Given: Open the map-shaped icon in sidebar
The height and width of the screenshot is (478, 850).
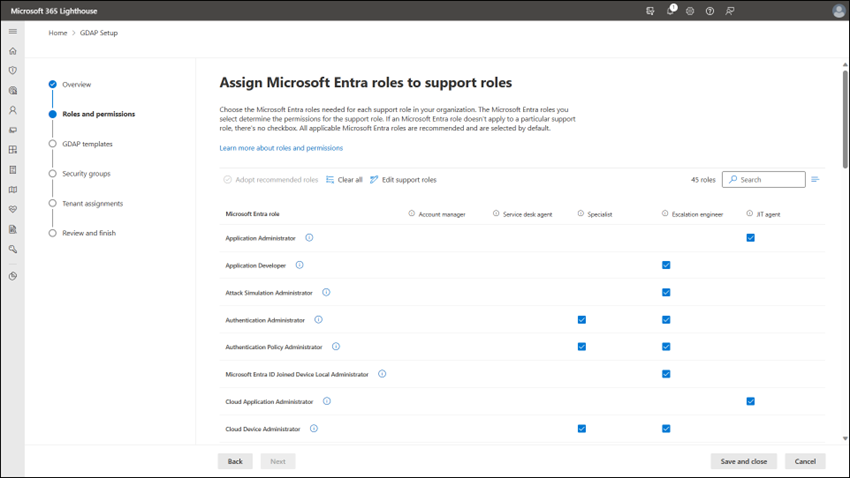Looking at the screenshot, I should (13, 190).
